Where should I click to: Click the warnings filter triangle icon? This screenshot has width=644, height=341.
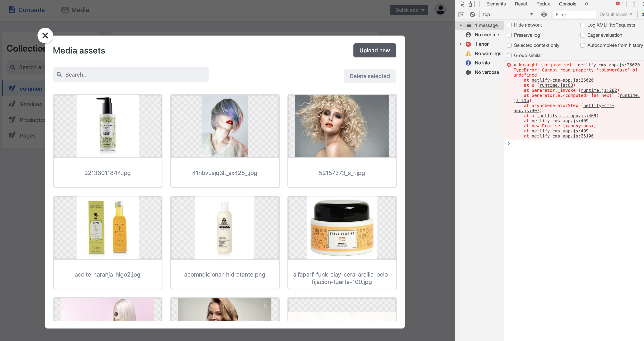click(468, 53)
